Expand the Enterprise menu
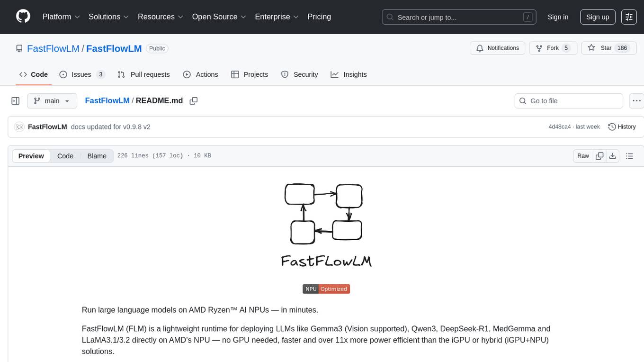This screenshot has height=362, width=644. [x=277, y=17]
